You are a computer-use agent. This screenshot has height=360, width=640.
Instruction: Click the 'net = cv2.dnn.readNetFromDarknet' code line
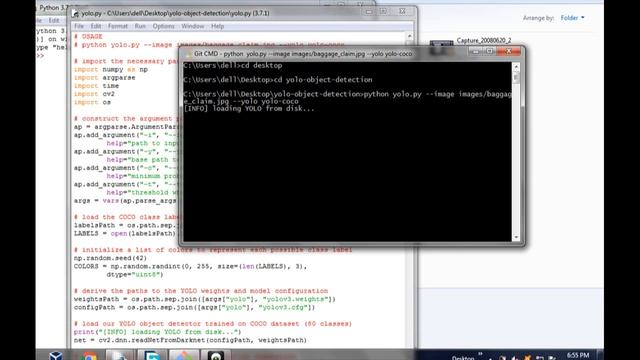(x=190, y=340)
